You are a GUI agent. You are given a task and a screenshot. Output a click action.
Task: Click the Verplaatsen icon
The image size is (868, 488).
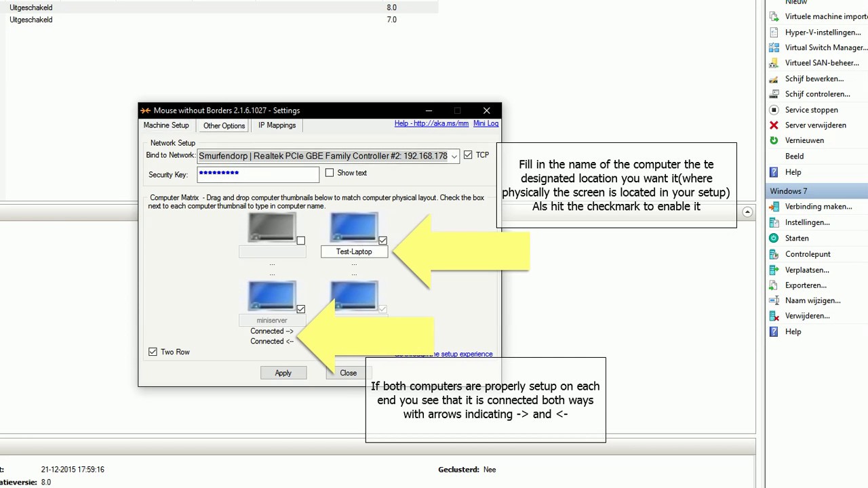(774, 270)
